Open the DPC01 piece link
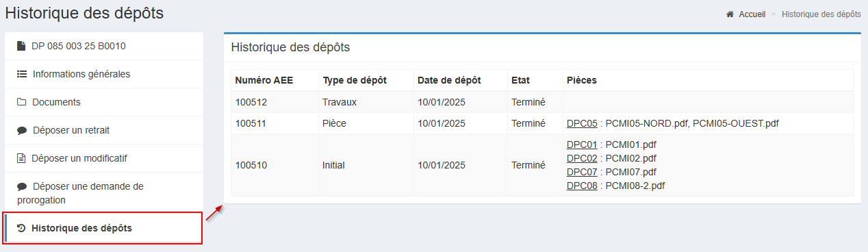 tap(582, 144)
